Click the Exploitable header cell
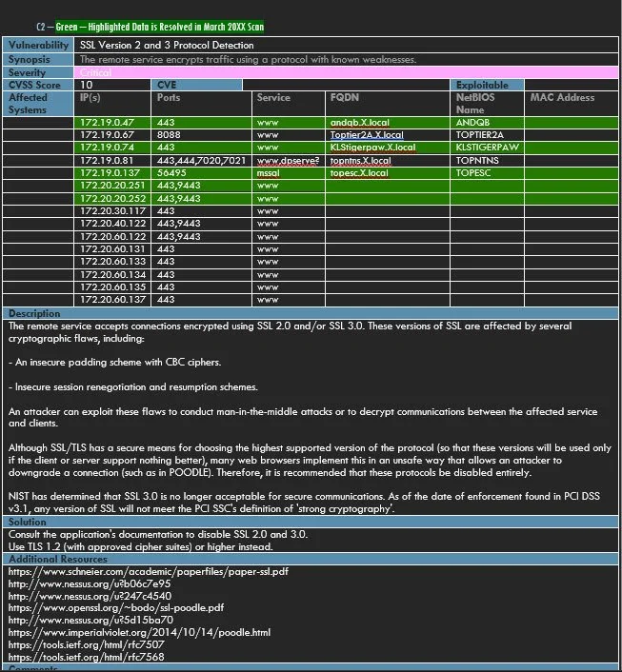 [x=487, y=85]
